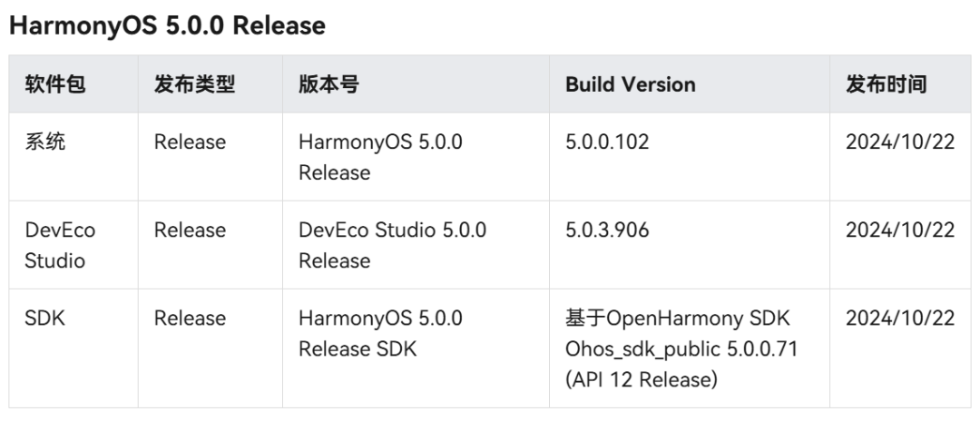Click the HarmonyOS 5.0.0 Release heading

[168, 26]
